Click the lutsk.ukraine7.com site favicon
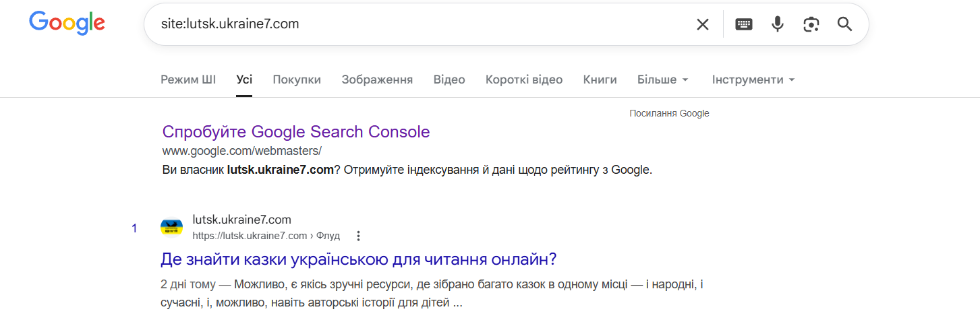Image resolution: width=980 pixels, height=324 pixels. coord(171,228)
